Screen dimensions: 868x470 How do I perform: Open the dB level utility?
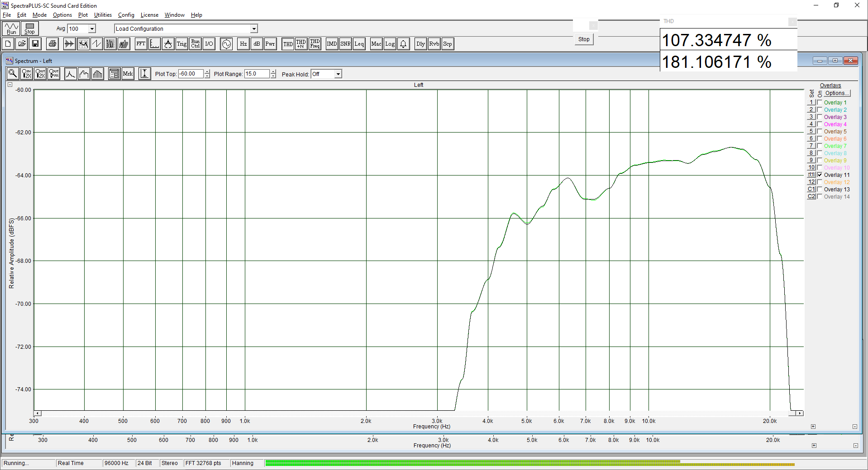tap(257, 44)
